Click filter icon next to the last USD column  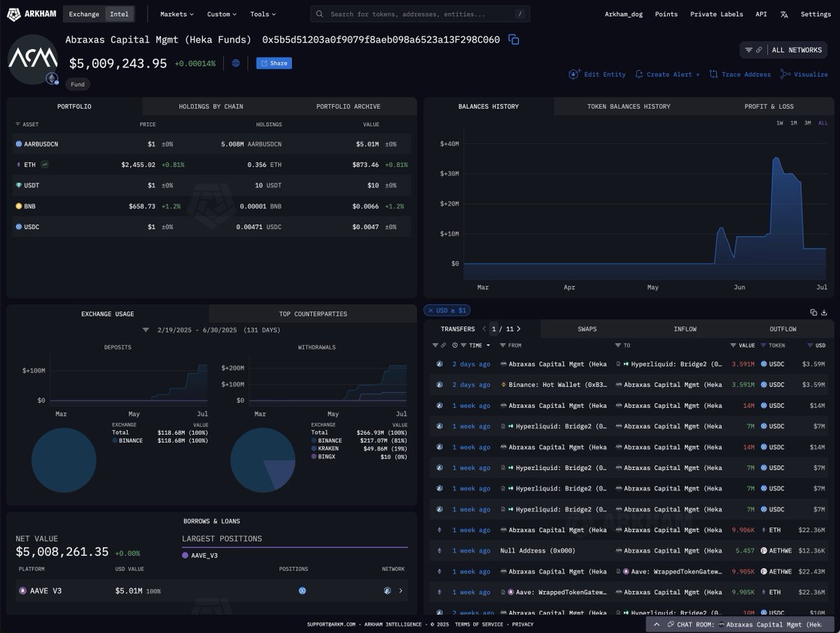(x=810, y=345)
